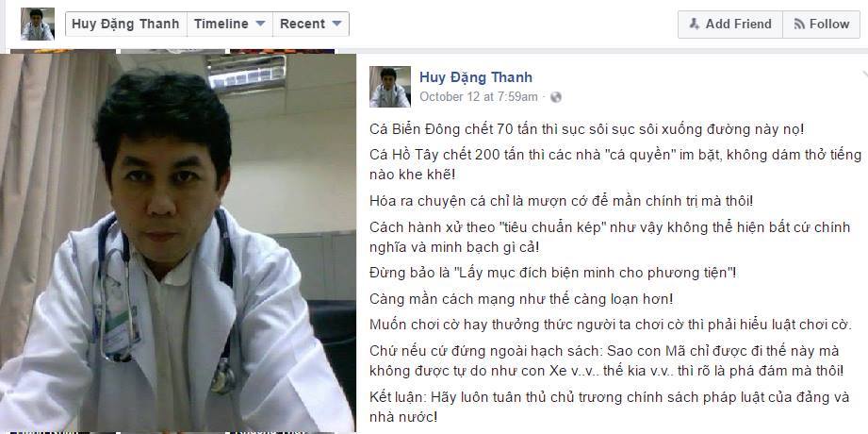
Task: Open the large doctor photo
Action: pyautogui.click(x=178, y=242)
